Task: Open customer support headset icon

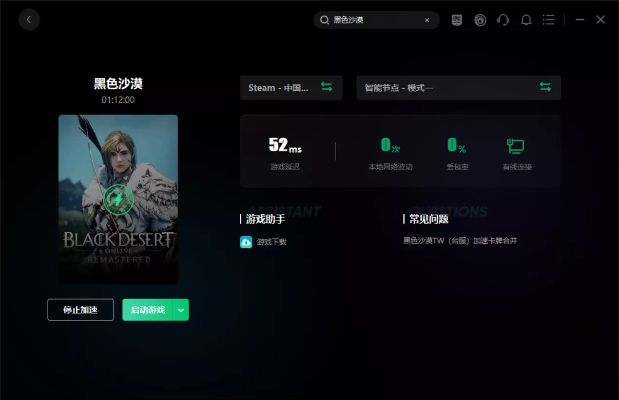Action: pos(503,20)
